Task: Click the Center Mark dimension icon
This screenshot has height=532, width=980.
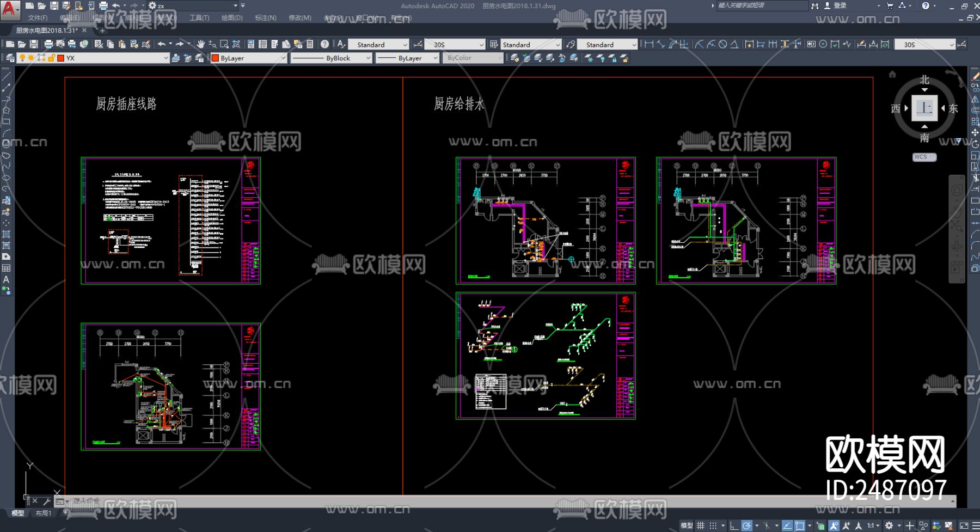Action: click(823, 44)
